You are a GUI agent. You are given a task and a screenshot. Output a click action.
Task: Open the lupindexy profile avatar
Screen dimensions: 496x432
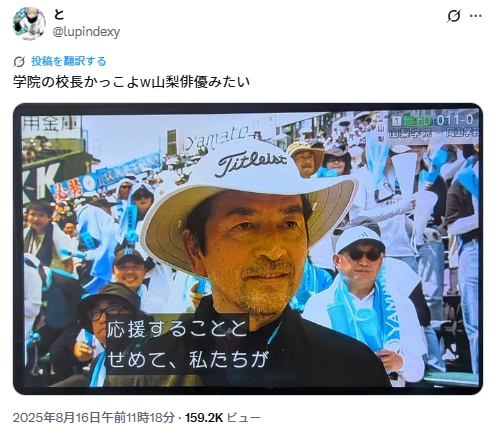tap(29, 23)
